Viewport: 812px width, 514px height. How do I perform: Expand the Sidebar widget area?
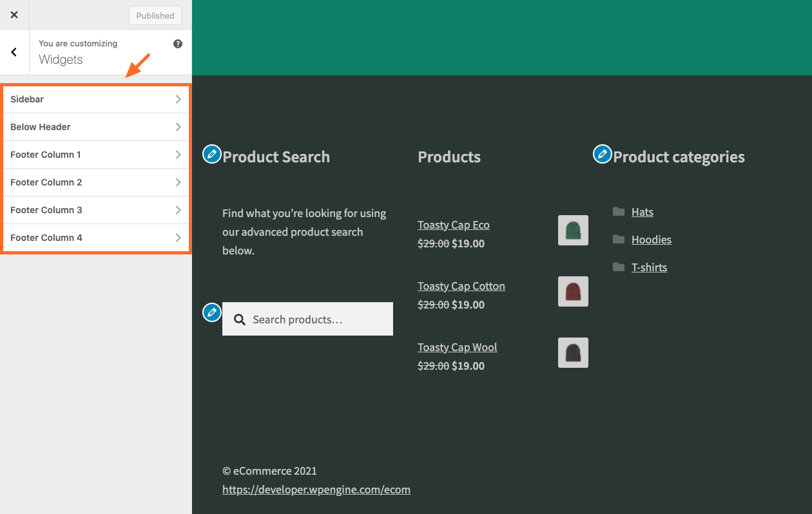[x=95, y=99]
